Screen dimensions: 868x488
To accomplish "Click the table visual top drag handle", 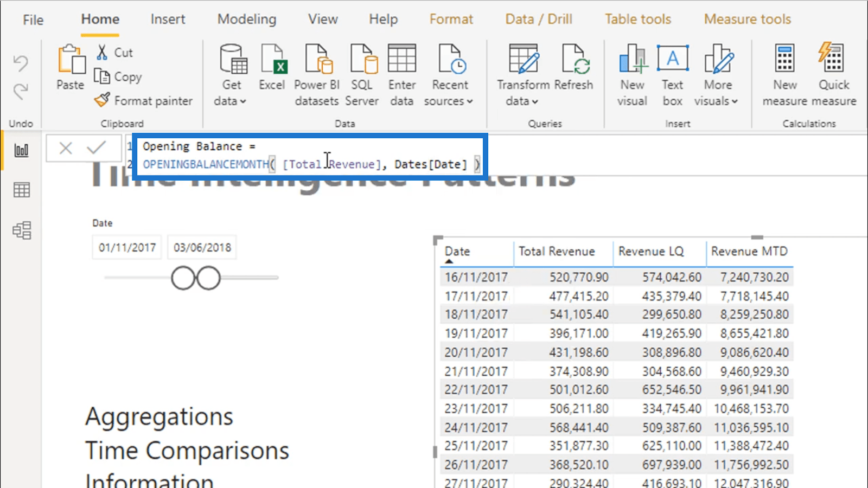I will [757, 237].
